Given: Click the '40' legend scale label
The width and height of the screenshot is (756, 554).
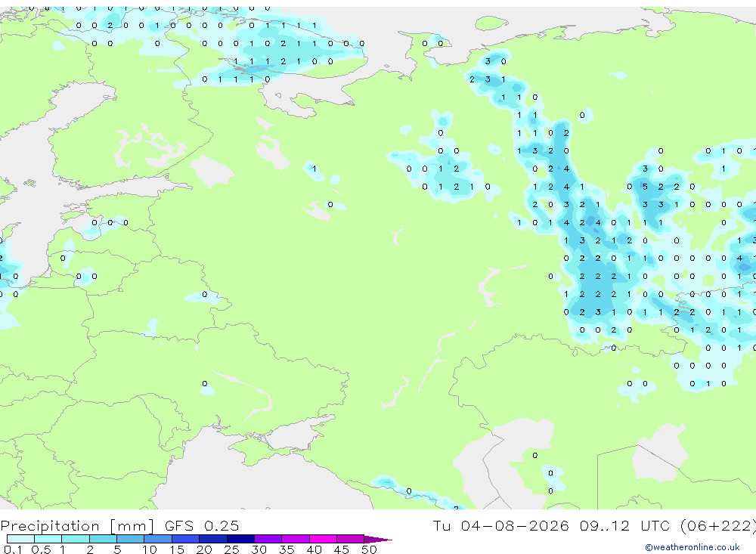Looking at the screenshot, I should [314, 549].
